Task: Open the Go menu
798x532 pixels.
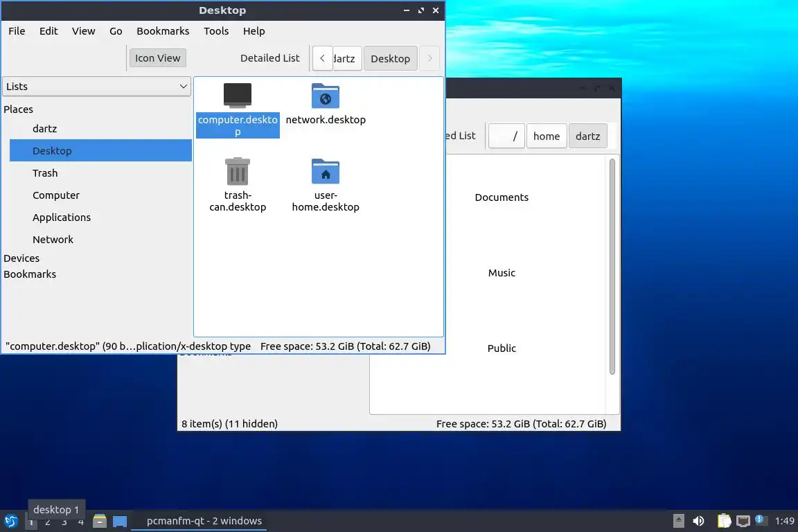Action: [116, 31]
